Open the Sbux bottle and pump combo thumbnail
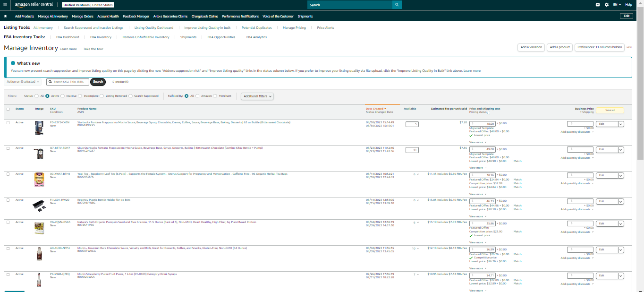 point(39,154)
